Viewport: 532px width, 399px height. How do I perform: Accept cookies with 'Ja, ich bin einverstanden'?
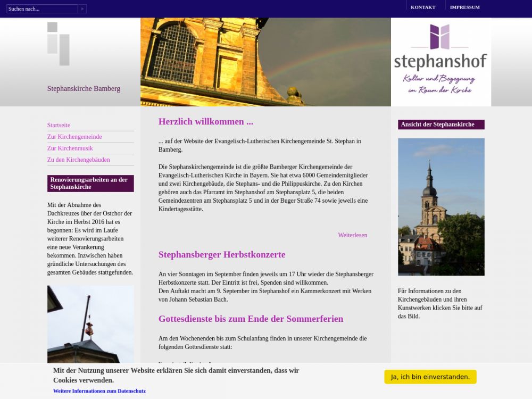point(430,377)
